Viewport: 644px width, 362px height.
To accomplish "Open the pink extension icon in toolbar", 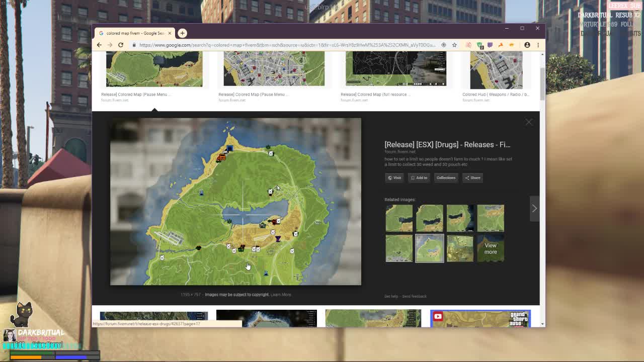I will pos(468,45).
